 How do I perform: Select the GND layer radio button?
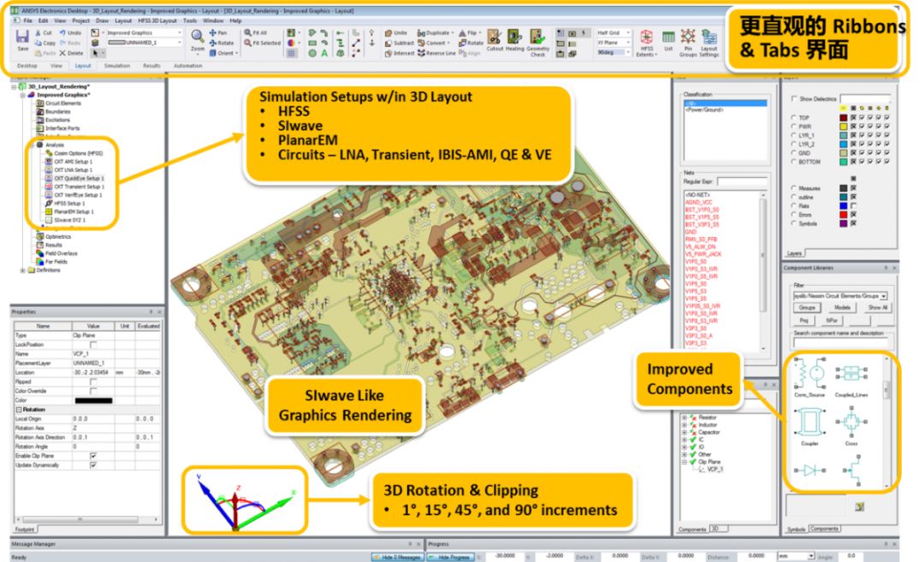(794, 152)
